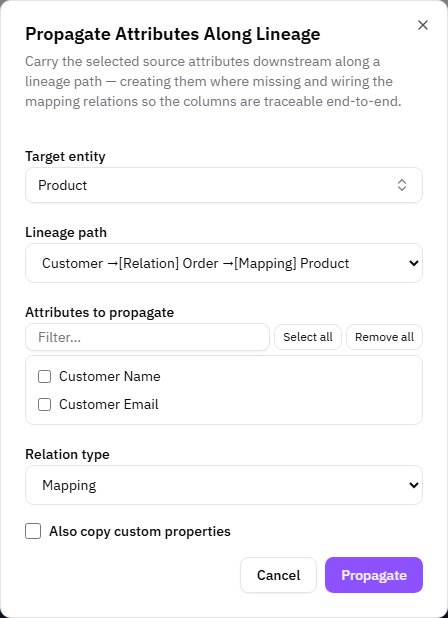Click the Customer Email label text
448x618 pixels.
[x=109, y=404]
